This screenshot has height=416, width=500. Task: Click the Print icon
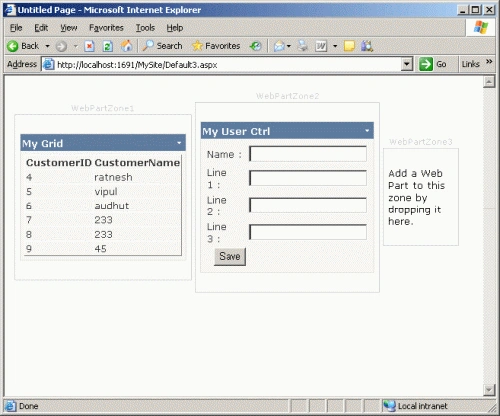pyautogui.click(x=302, y=46)
